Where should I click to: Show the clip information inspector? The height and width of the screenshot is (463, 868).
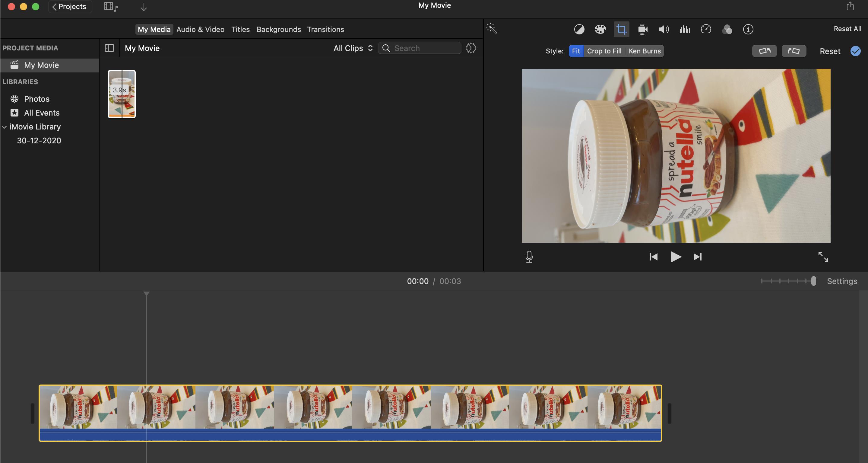(748, 29)
